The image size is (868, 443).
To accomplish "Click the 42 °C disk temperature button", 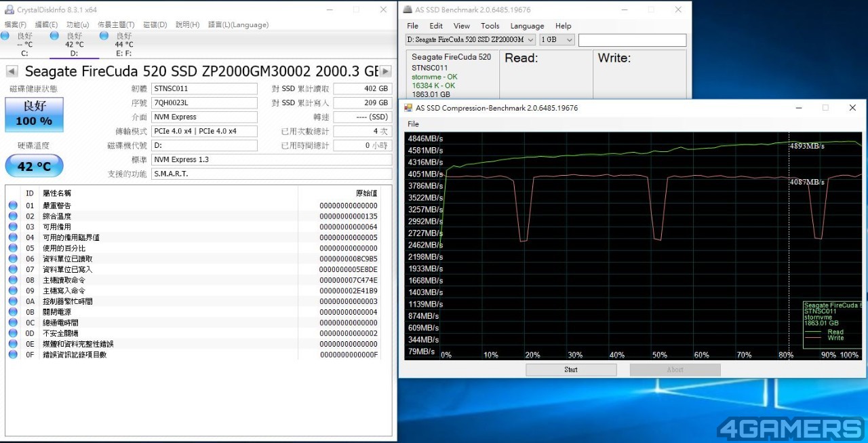I will (x=34, y=166).
